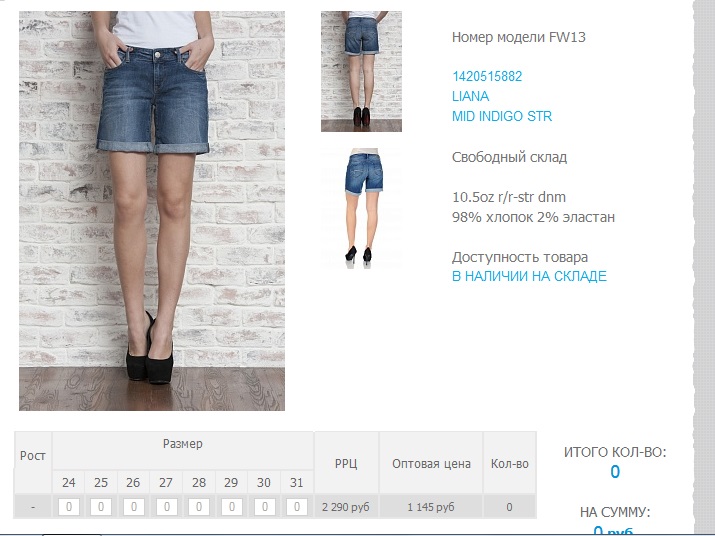Focus the quantity field for size 27

point(166,507)
